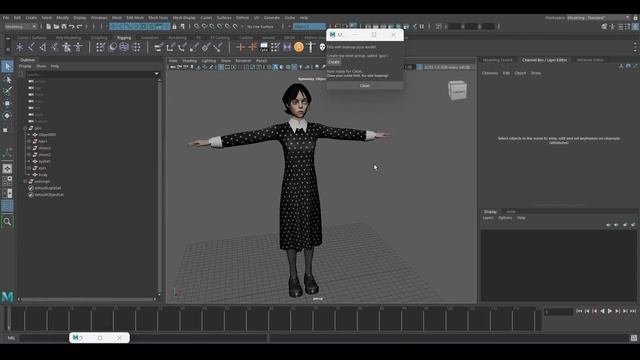Toggle Snap to View Planes magnet
Screen dimensions: 640x360
coord(227,27)
